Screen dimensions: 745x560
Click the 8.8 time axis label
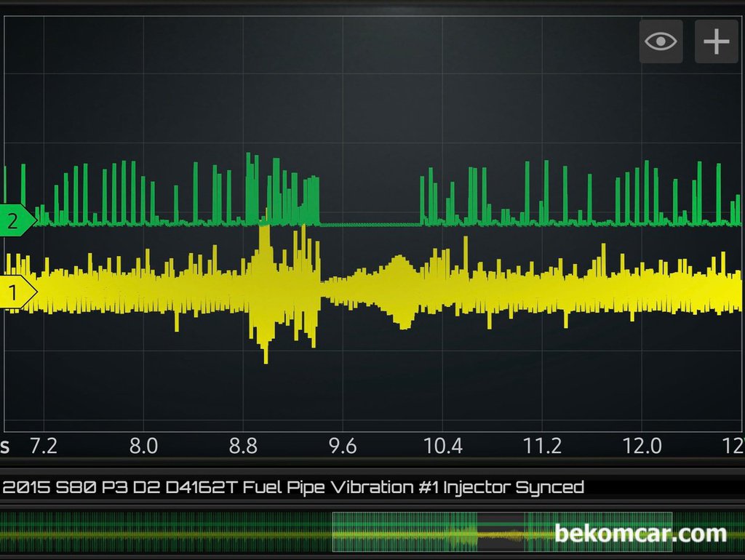(x=243, y=446)
